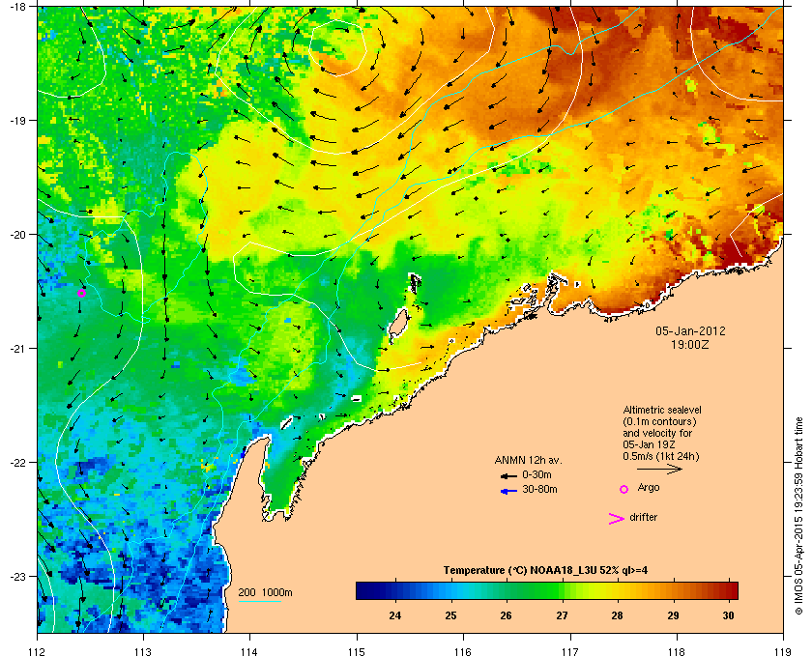Click the black 0-30m legend arrow

(x=508, y=475)
